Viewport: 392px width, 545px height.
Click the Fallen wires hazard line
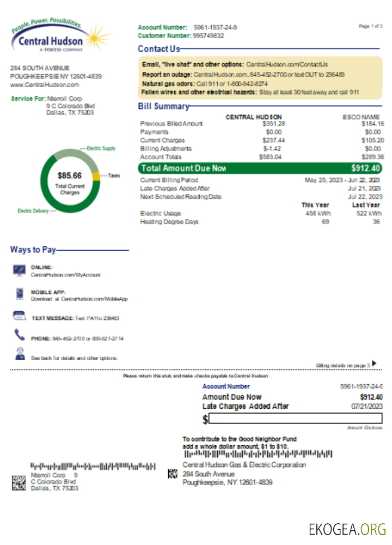pyautogui.click(x=250, y=92)
